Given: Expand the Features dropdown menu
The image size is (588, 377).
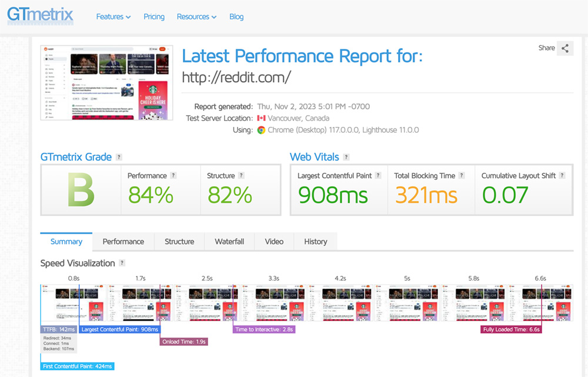Looking at the screenshot, I should click(113, 17).
